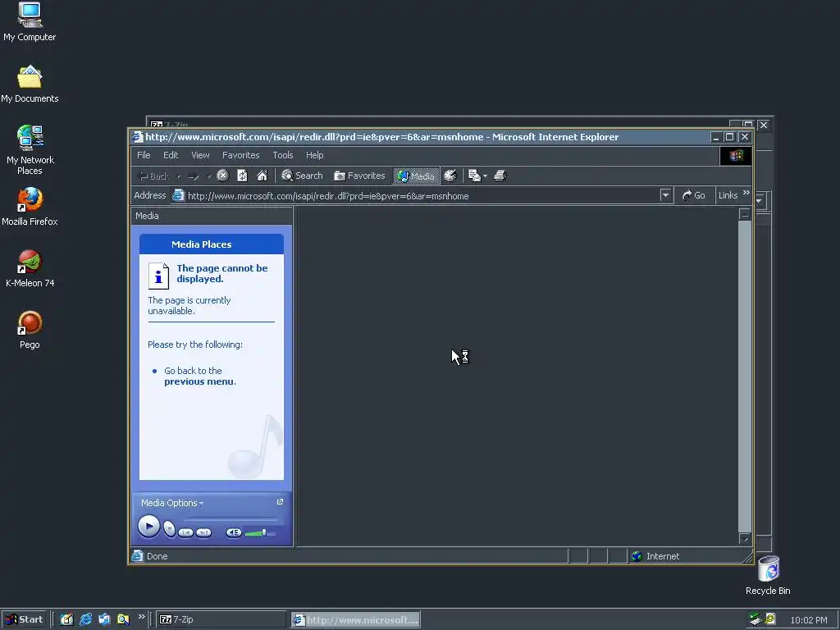The image size is (840, 630).
Task: Open the Search pane from the toolbar
Action: pyautogui.click(x=302, y=176)
